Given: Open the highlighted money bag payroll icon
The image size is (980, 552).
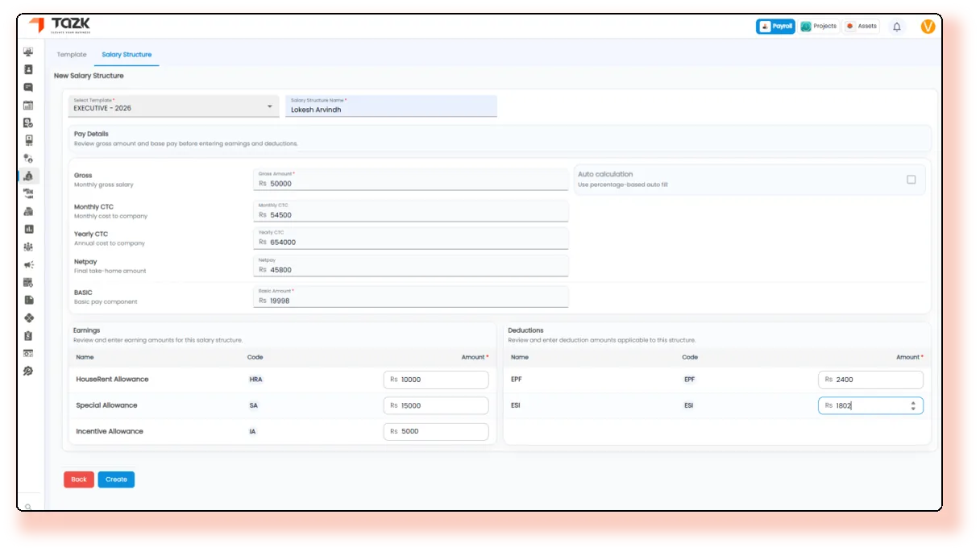Looking at the screenshot, I should pyautogui.click(x=28, y=176).
